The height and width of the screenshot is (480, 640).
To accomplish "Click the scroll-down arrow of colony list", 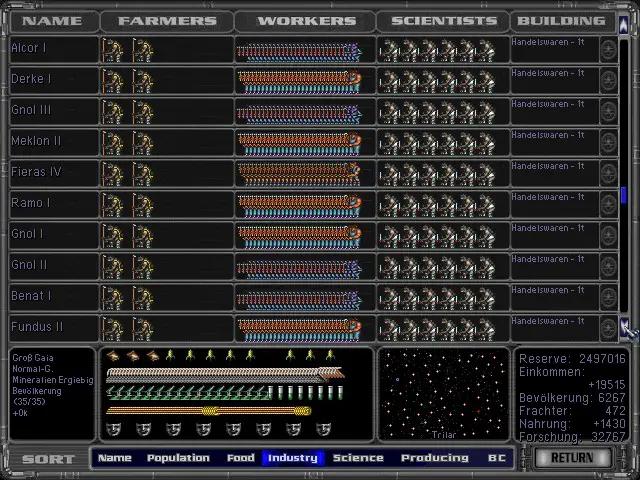I will pyautogui.click(x=624, y=327).
